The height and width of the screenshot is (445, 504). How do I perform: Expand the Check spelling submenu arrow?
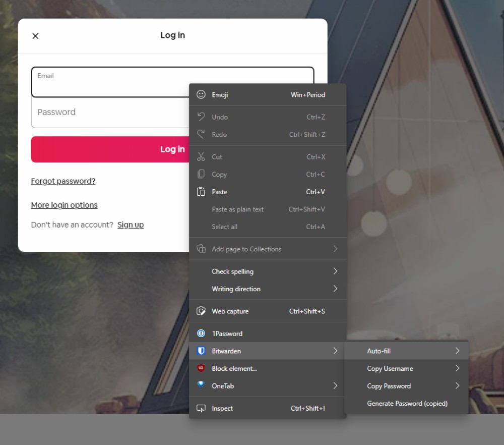click(335, 271)
